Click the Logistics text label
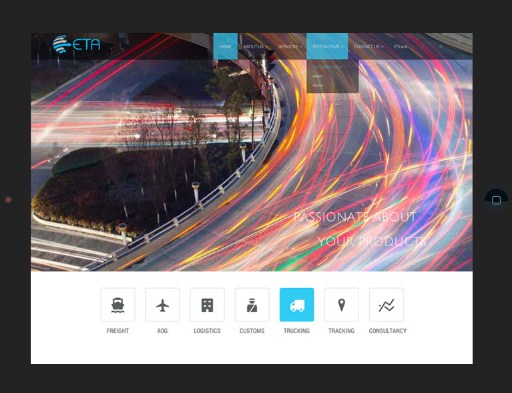 pyautogui.click(x=207, y=331)
